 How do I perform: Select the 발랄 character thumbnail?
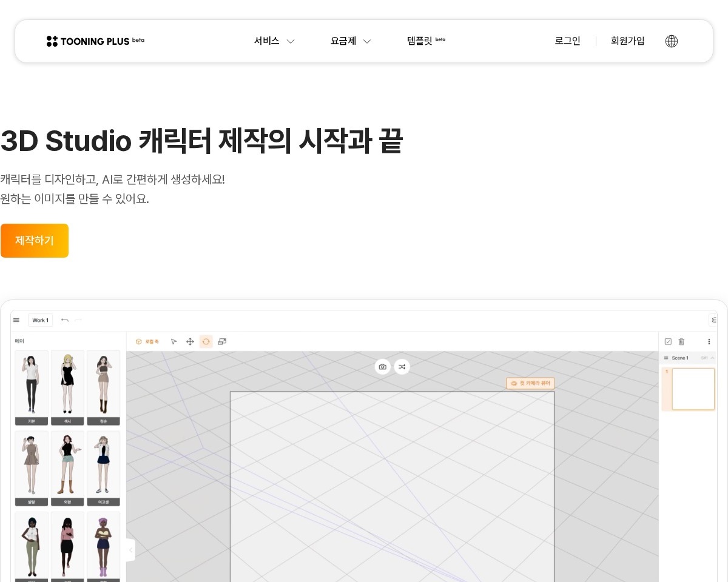(x=32, y=469)
